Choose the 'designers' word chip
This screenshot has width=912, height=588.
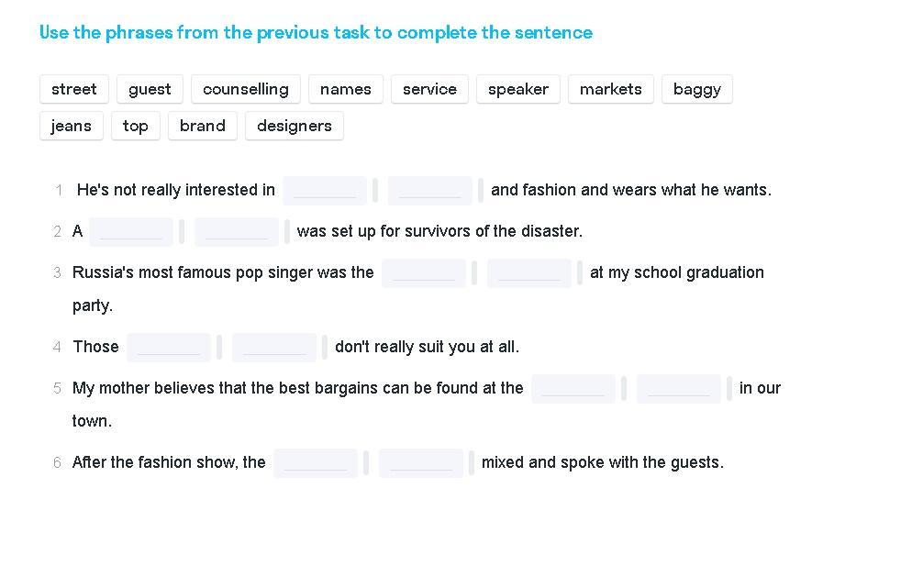(295, 126)
